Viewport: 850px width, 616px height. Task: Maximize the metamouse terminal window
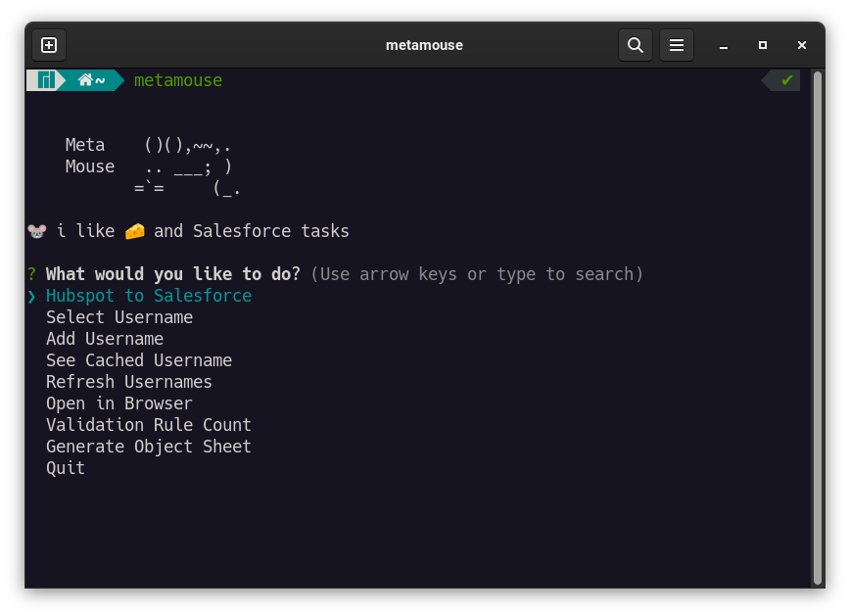(762, 45)
